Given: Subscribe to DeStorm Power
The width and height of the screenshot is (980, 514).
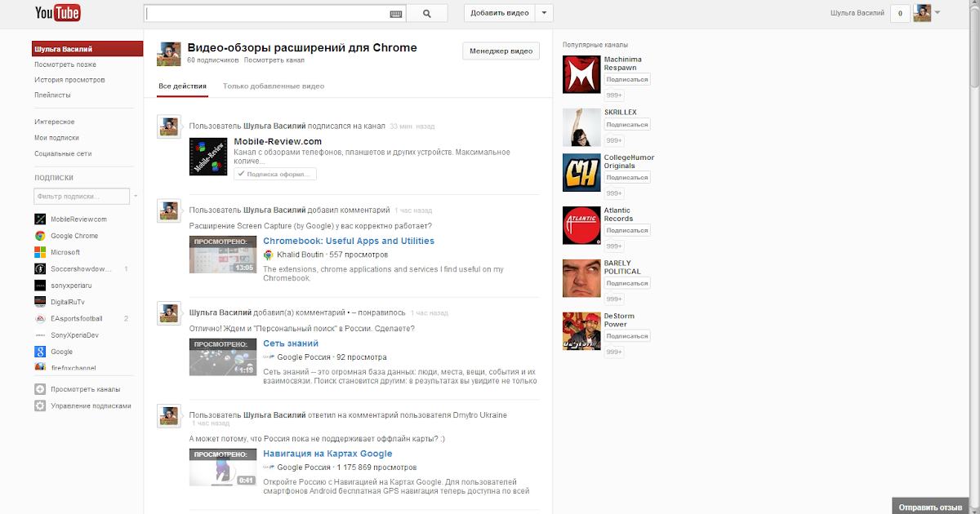Looking at the screenshot, I should (627, 335).
